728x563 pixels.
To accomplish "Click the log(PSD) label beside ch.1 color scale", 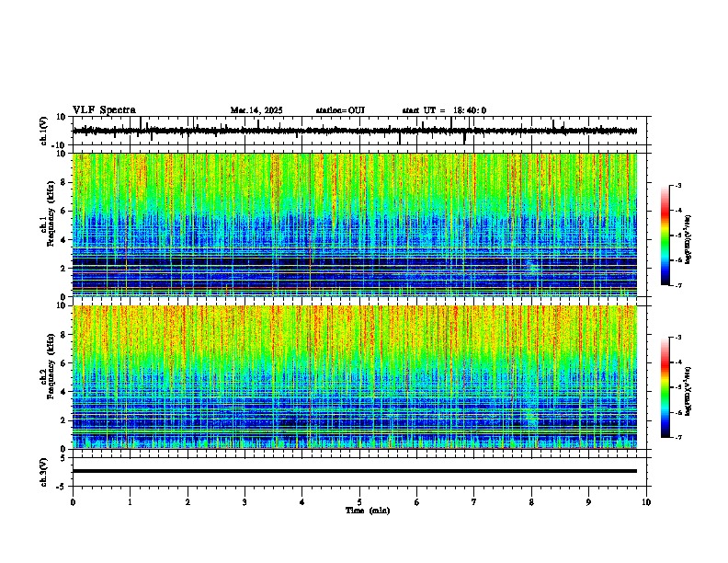I will [x=688, y=239].
